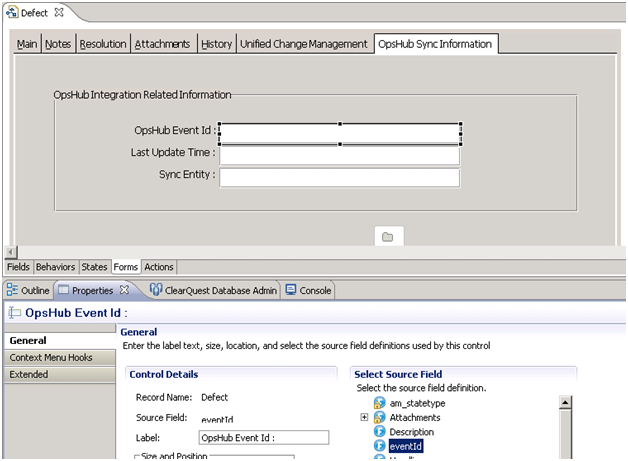This screenshot has height=461, width=628.
Task: Click the Description field icon in tree
Action: [380, 432]
